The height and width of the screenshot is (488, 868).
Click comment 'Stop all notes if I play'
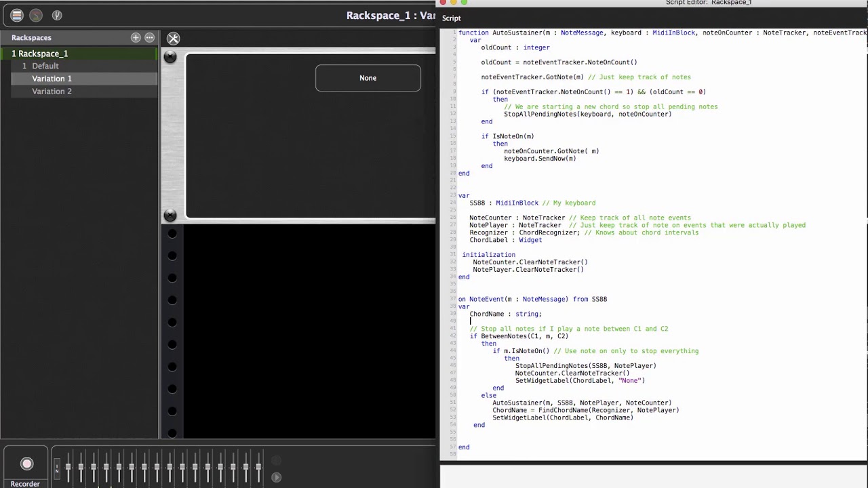coord(568,329)
